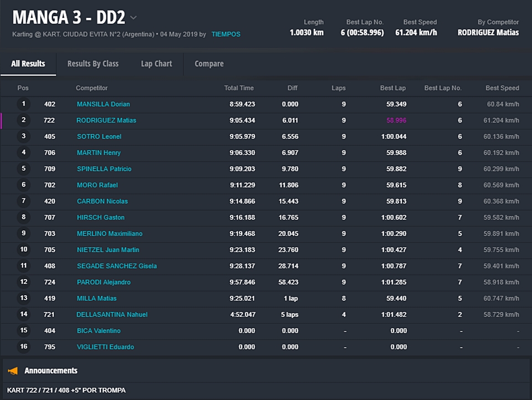Switch to the Results By Class tab
The width and height of the screenshot is (532, 400).
coord(93,64)
